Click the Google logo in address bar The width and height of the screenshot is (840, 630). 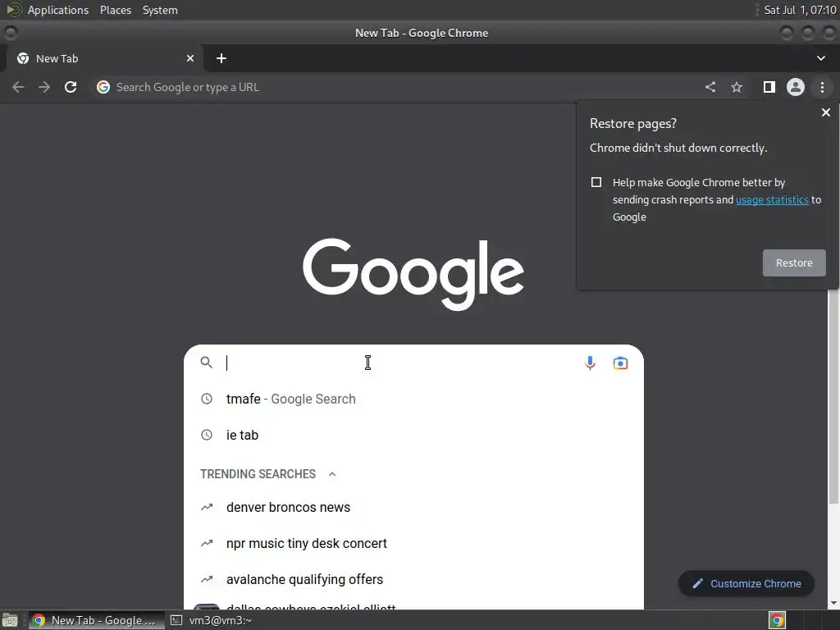pyautogui.click(x=103, y=87)
